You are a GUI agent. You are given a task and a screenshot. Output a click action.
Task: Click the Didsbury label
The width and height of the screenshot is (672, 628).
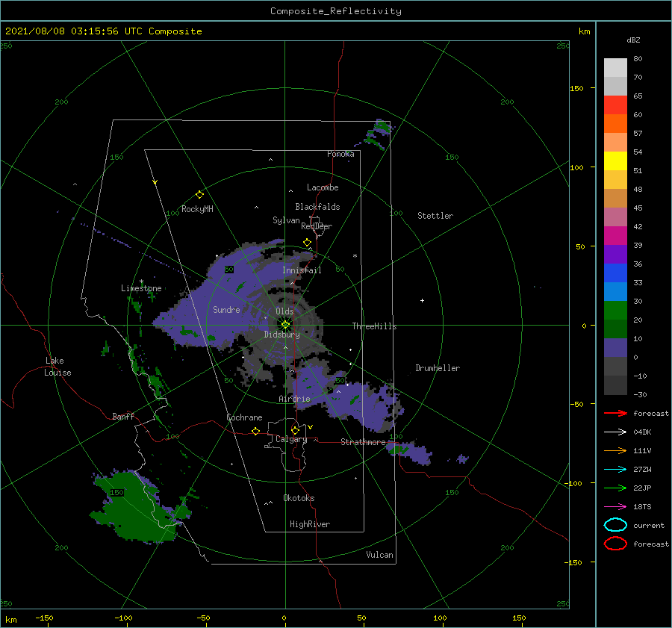pos(282,335)
